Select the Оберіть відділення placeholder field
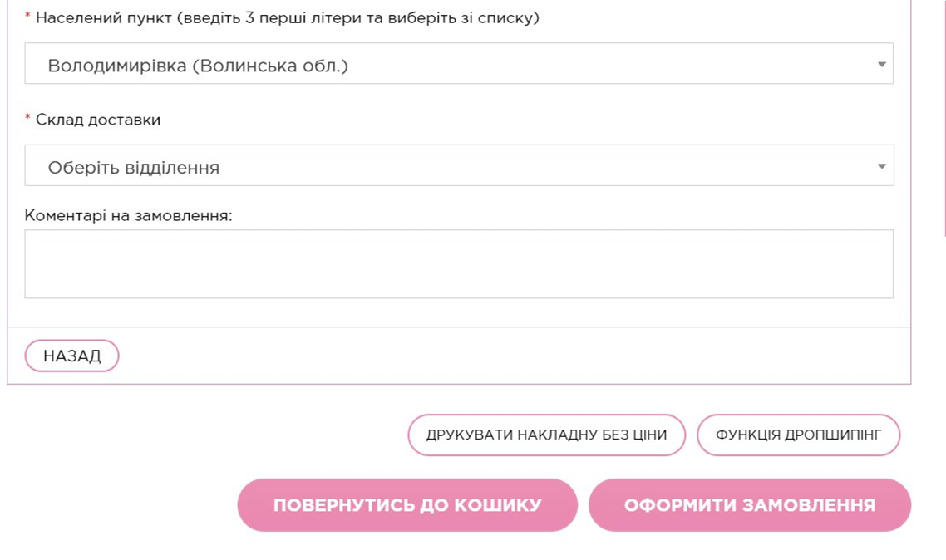This screenshot has height=560, width=946. (458, 166)
